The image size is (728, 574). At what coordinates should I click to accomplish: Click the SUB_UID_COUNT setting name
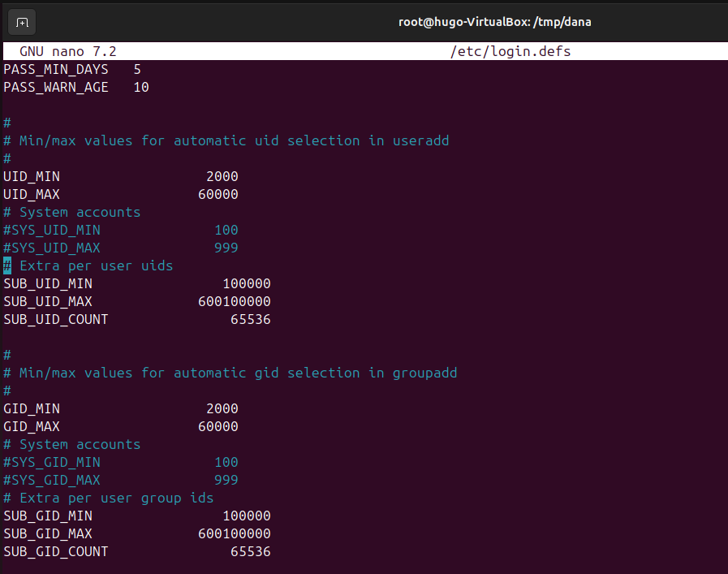(x=56, y=319)
